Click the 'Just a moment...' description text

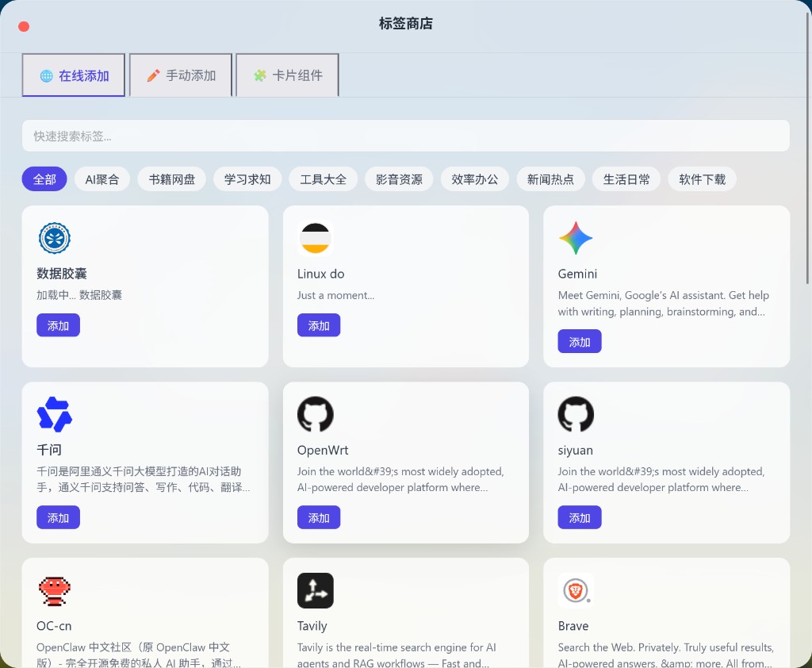[x=335, y=295]
